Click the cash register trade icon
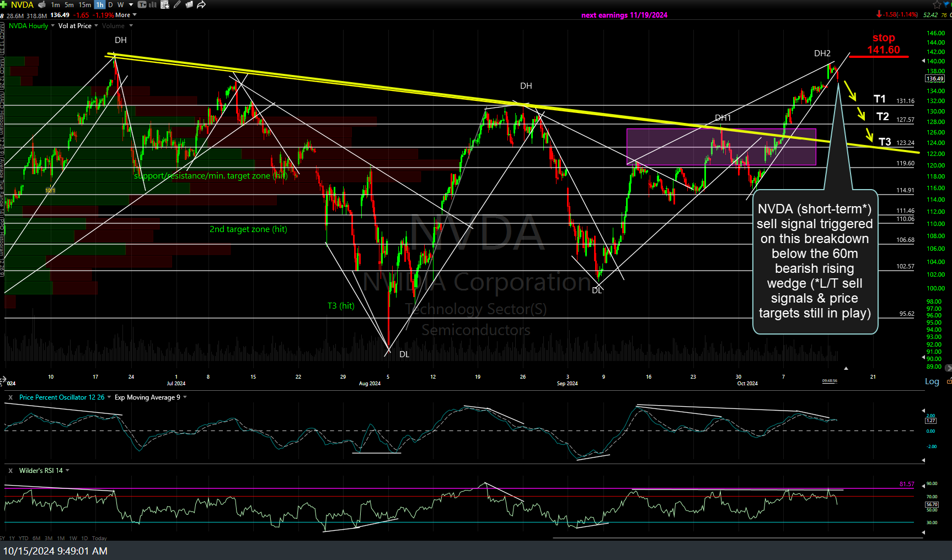Image resolution: width=952 pixels, height=560 pixels. click(42, 4)
